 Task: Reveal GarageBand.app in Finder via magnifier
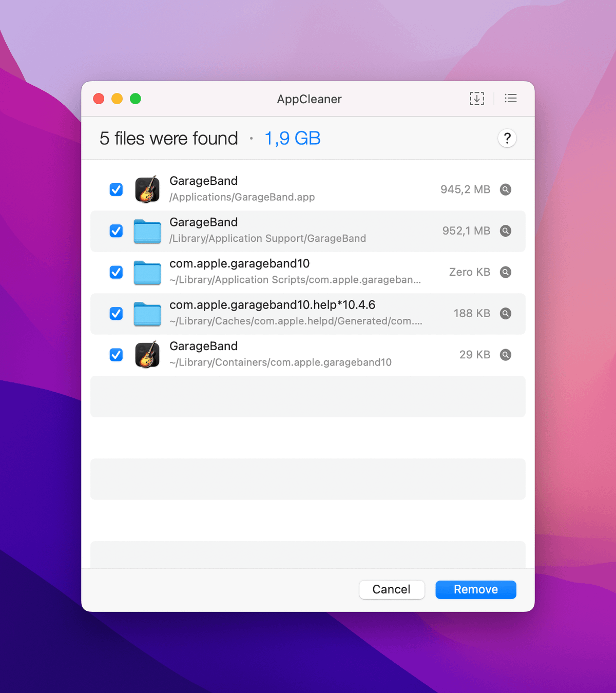[x=506, y=190]
